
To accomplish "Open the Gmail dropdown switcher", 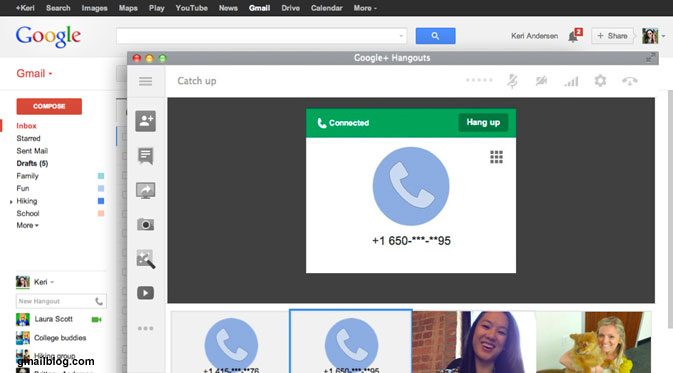I will tap(34, 73).
